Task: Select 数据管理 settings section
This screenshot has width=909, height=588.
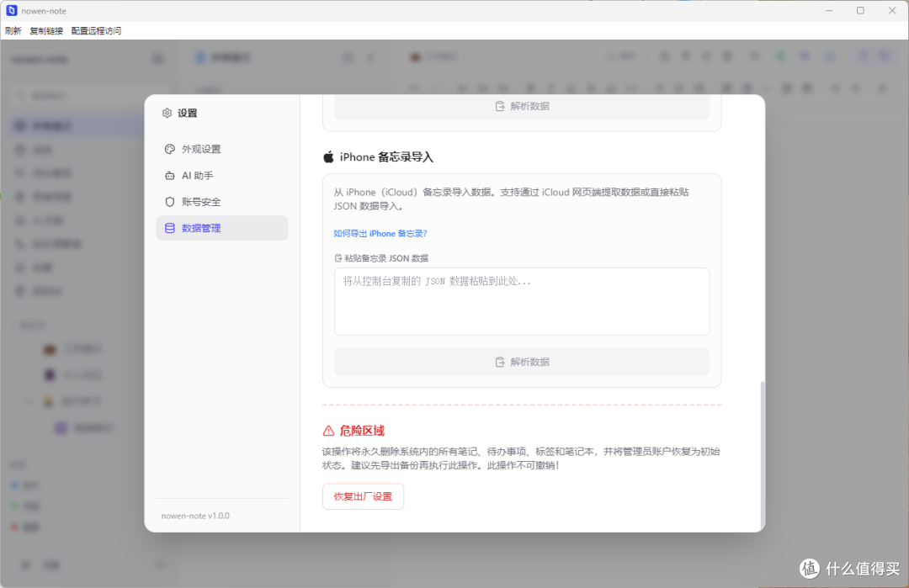Action: (x=222, y=228)
